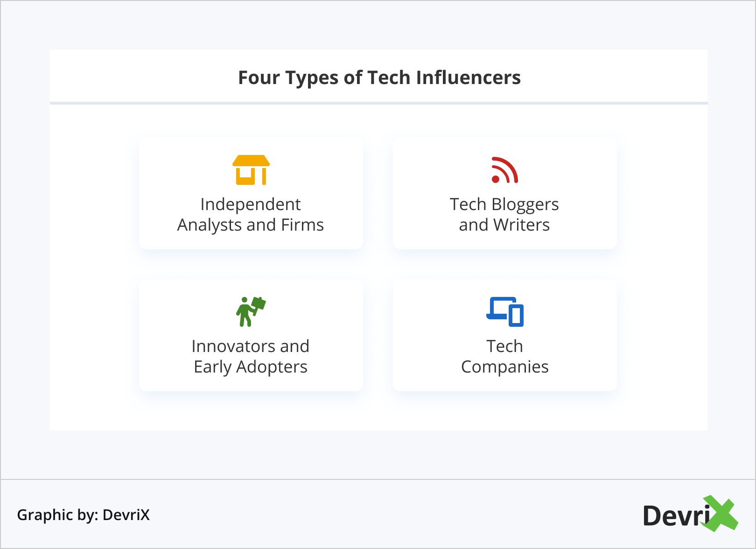The width and height of the screenshot is (756, 549).
Task: Click the separator line above the footer credit
Action: click(x=378, y=479)
